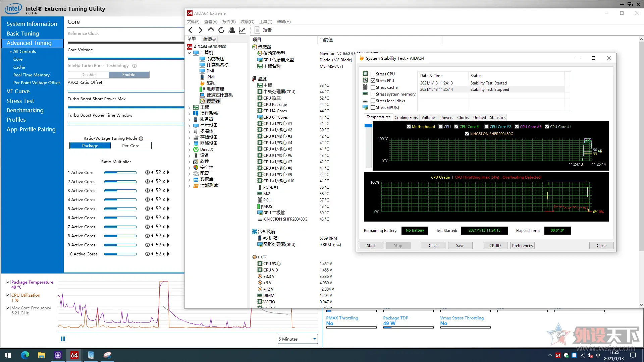Adjust 10 Active Cores ratio slider
The height and width of the screenshot is (362, 644).
coord(120,254)
